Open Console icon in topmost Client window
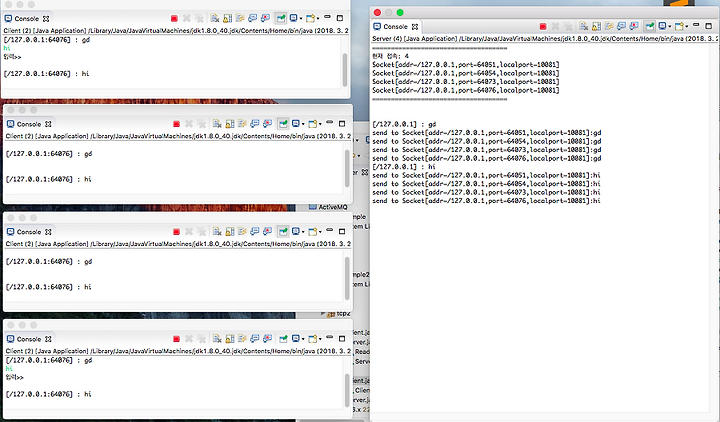The width and height of the screenshot is (720, 422). [x=310, y=18]
